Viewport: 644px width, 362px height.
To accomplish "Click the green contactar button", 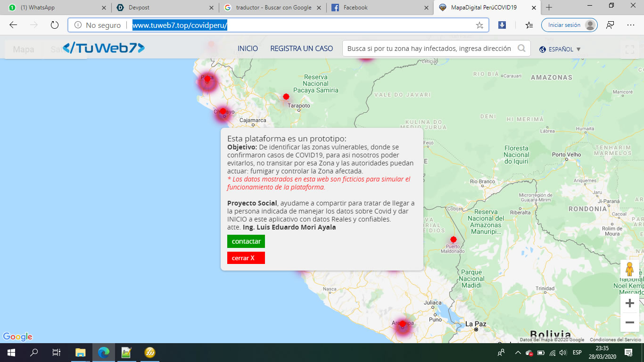I will click(246, 241).
